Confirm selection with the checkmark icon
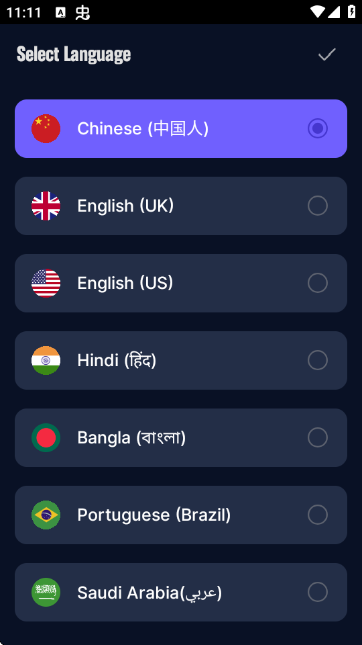Viewport: 362px width, 645px height. coord(327,54)
